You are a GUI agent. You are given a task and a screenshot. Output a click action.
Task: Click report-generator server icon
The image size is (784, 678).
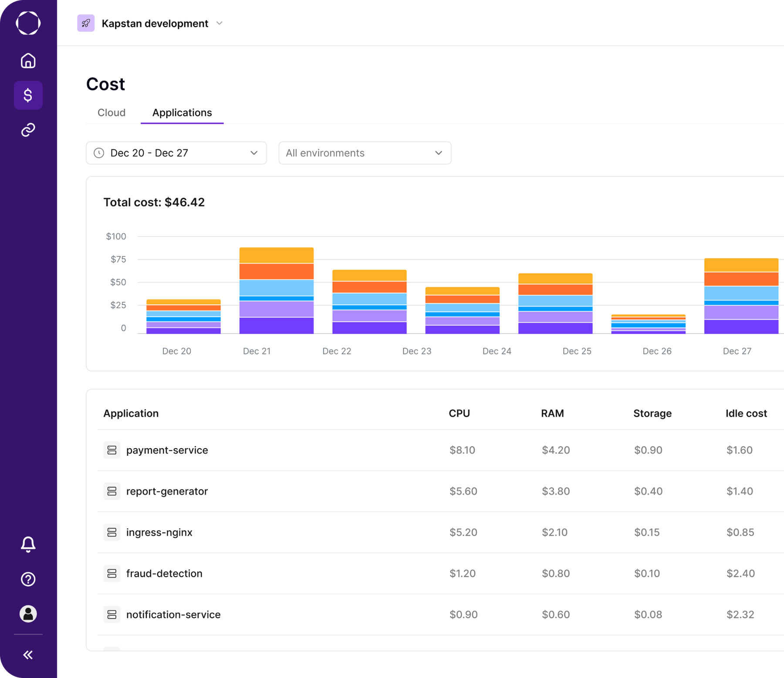[112, 491]
